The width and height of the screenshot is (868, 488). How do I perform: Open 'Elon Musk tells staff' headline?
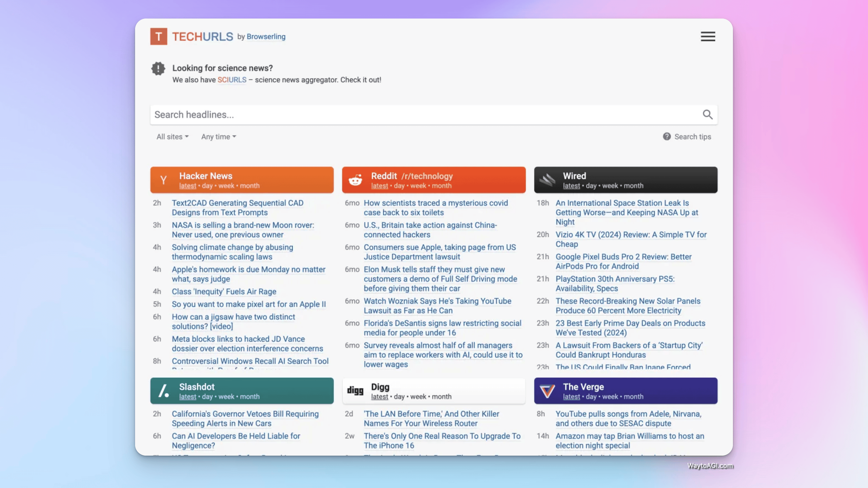tap(440, 279)
